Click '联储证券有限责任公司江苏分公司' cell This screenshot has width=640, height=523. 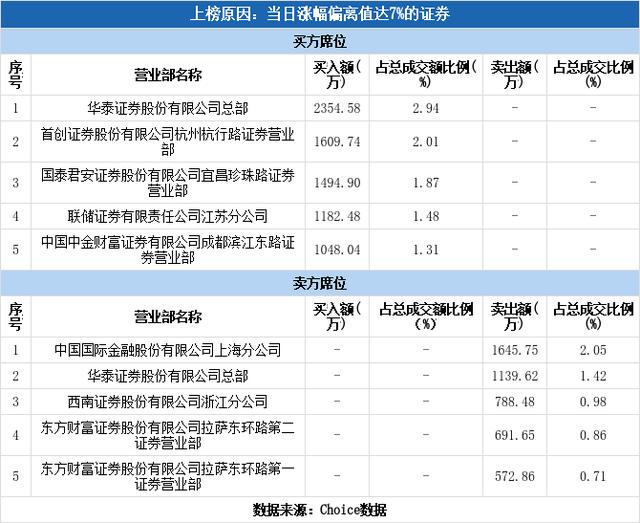[x=168, y=216]
